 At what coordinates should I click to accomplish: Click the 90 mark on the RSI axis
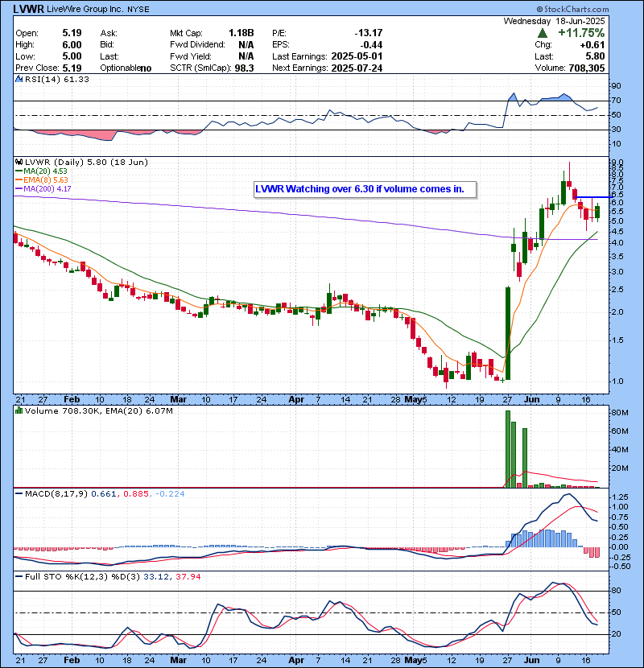tap(617, 86)
